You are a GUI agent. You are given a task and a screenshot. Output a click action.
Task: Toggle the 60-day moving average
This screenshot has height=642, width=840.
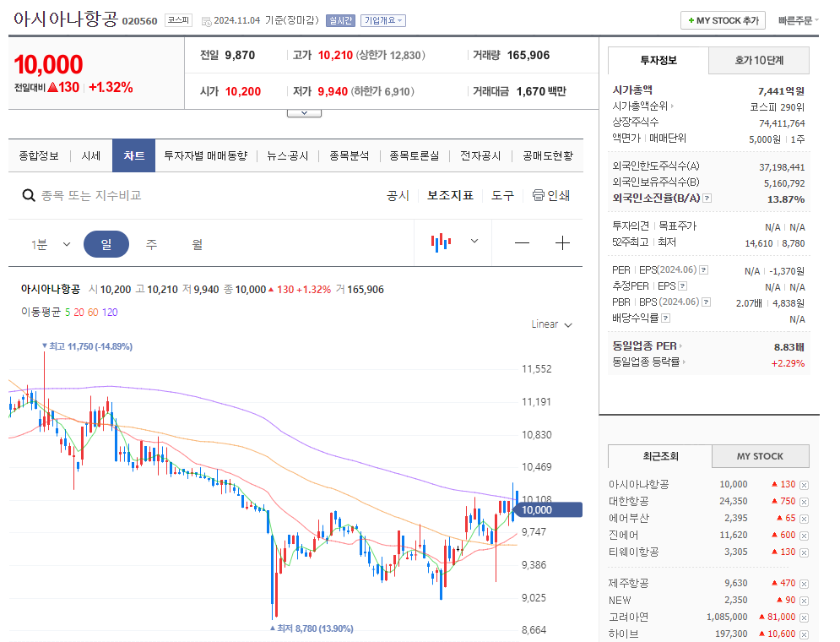click(x=93, y=313)
